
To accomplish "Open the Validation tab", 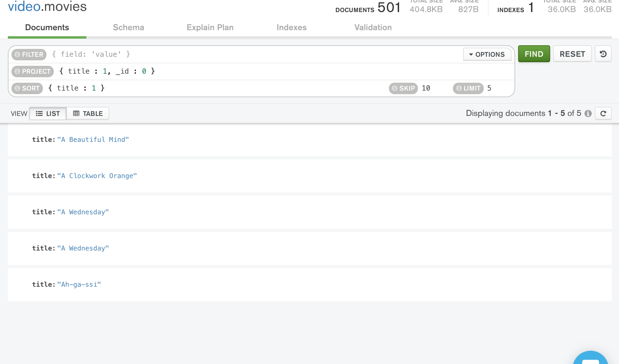I will pyautogui.click(x=373, y=27).
